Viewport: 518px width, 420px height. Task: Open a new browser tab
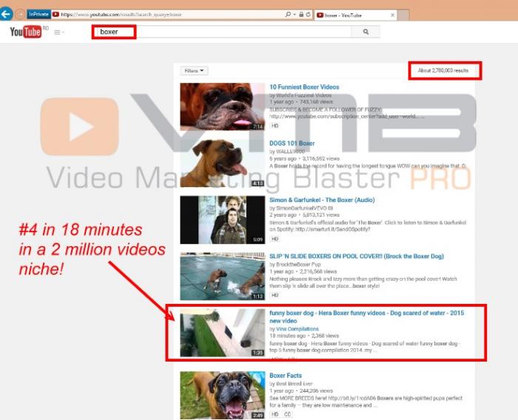click(403, 16)
